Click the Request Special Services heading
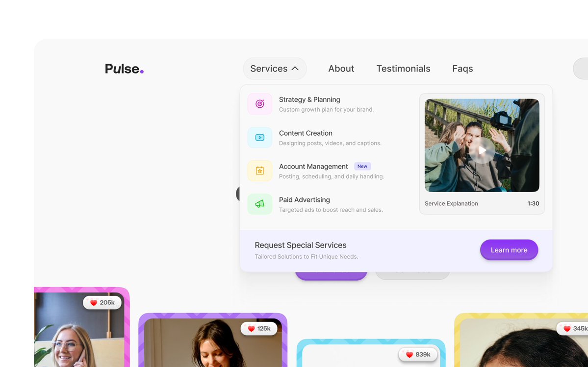The height and width of the screenshot is (367, 588). 300,245
